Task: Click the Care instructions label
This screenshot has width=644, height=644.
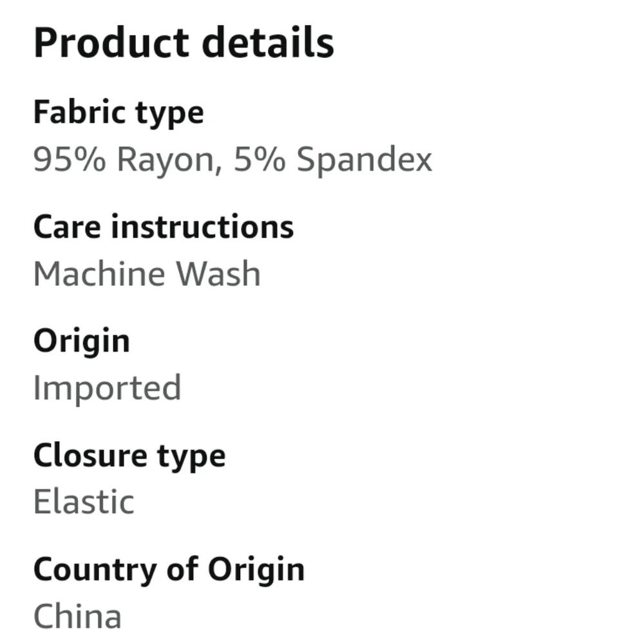Action: pos(164,227)
